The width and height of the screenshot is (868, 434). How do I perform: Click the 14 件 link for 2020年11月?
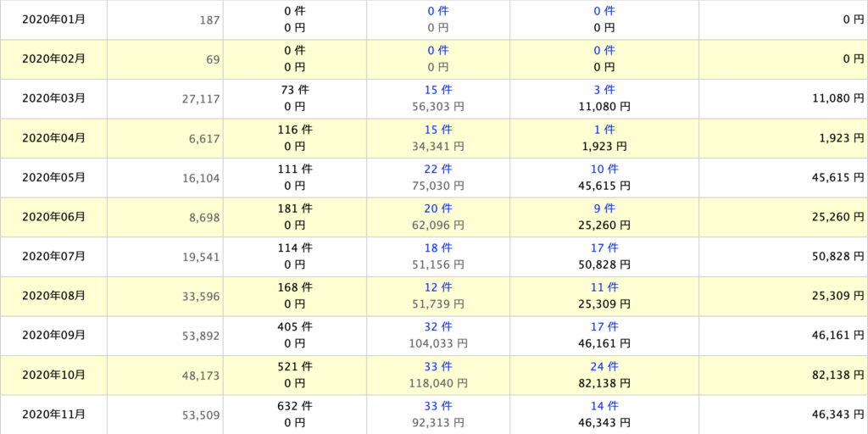tap(604, 406)
